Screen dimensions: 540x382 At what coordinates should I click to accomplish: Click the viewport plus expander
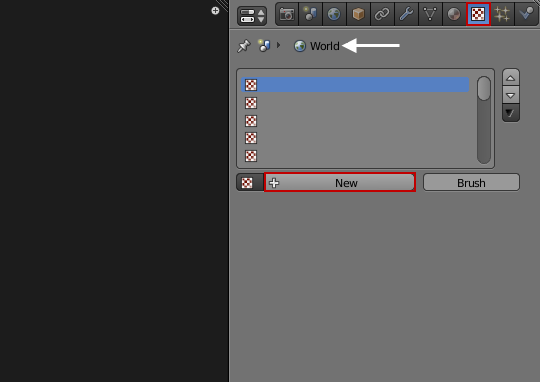(x=215, y=11)
